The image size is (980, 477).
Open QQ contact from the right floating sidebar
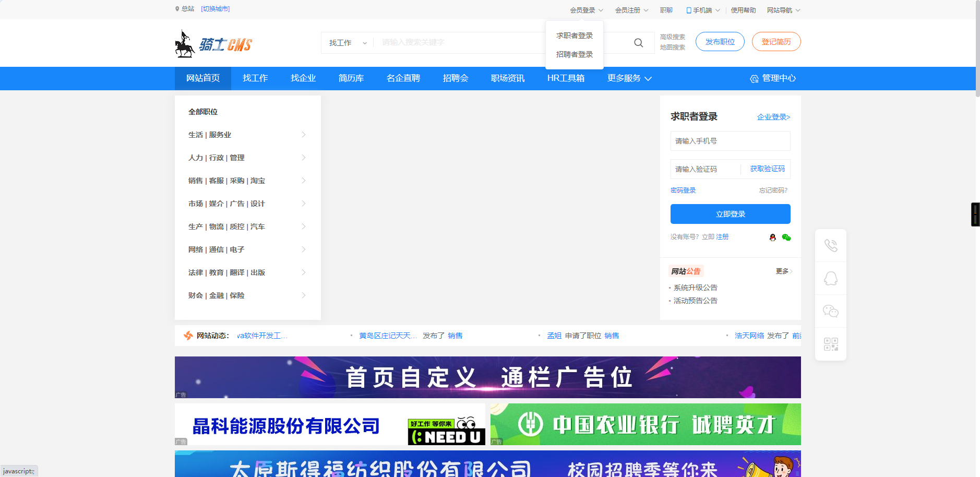pyautogui.click(x=830, y=278)
